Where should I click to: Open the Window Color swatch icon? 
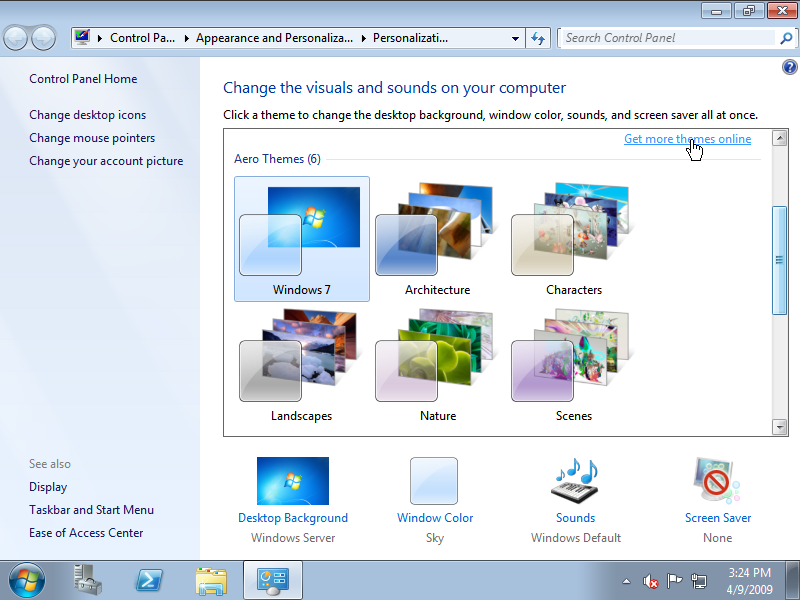tap(434, 481)
